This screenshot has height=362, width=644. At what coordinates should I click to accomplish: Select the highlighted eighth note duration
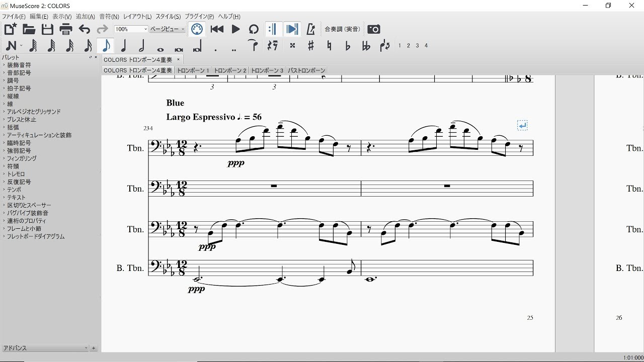pos(106,46)
